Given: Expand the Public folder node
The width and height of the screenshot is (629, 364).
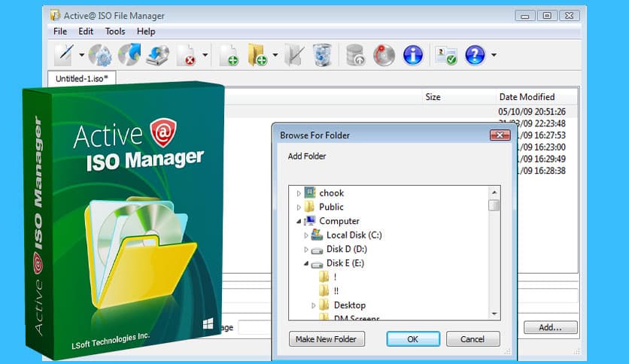Looking at the screenshot, I should [299, 208].
